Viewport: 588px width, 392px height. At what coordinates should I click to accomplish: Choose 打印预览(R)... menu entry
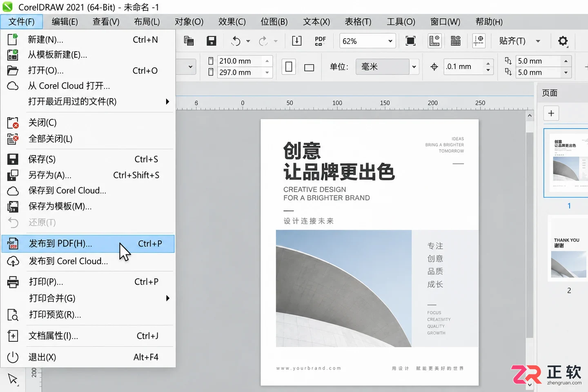pos(88,315)
